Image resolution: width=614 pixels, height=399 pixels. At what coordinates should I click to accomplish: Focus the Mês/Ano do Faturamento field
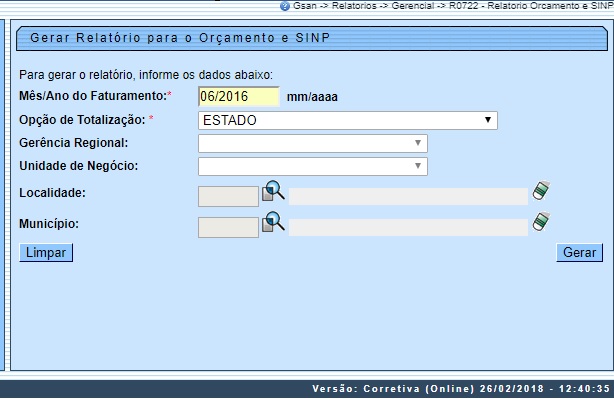pyautogui.click(x=239, y=97)
